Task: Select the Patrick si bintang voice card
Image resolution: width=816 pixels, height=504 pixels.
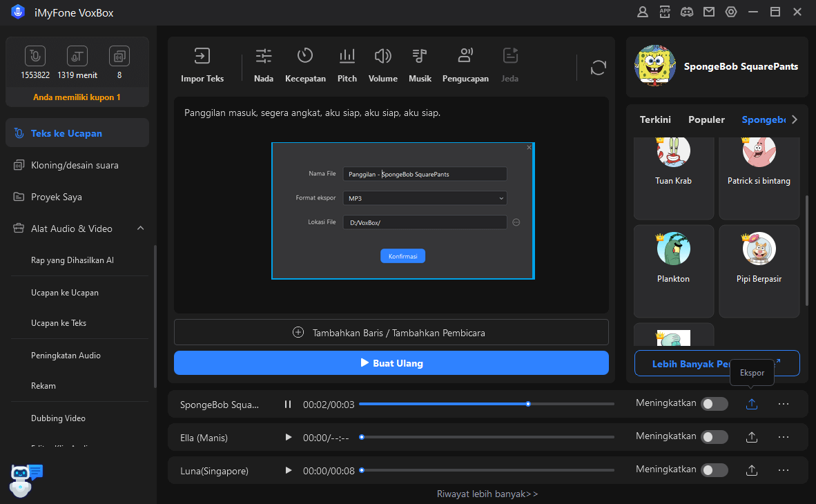Action: tap(759, 178)
